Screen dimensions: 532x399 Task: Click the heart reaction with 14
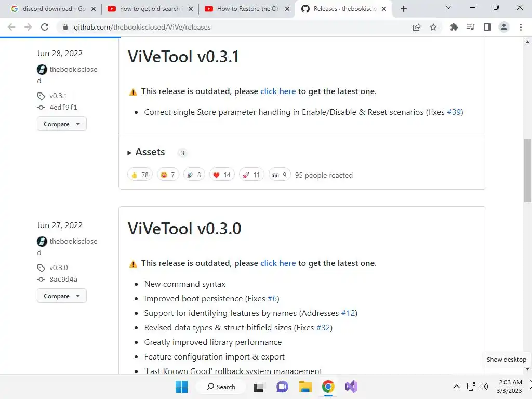[x=222, y=175]
